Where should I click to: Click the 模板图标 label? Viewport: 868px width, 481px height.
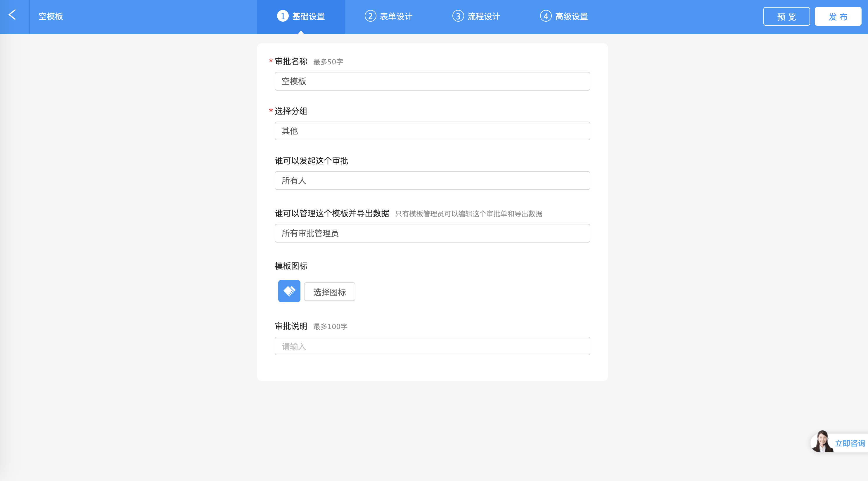291,266
